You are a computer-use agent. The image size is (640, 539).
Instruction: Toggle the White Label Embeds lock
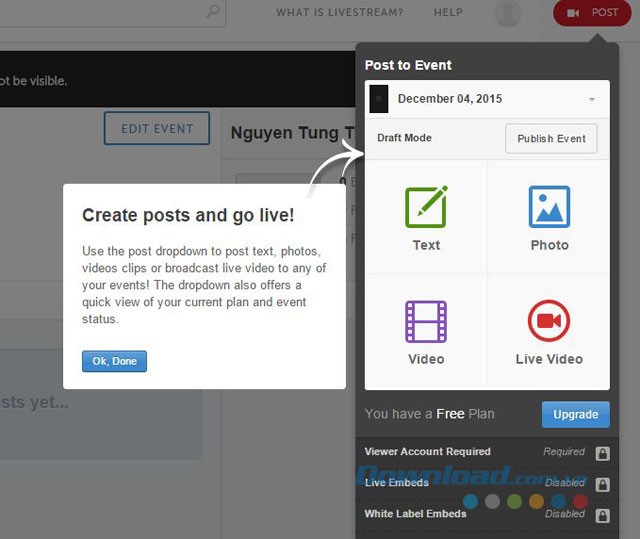point(602,515)
